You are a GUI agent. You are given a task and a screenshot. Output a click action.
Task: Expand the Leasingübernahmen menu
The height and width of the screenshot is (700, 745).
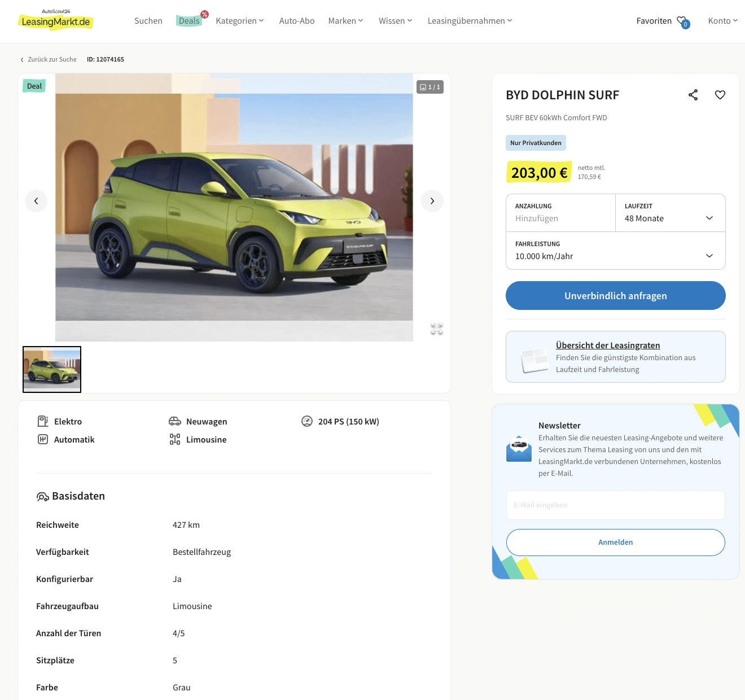(470, 21)
